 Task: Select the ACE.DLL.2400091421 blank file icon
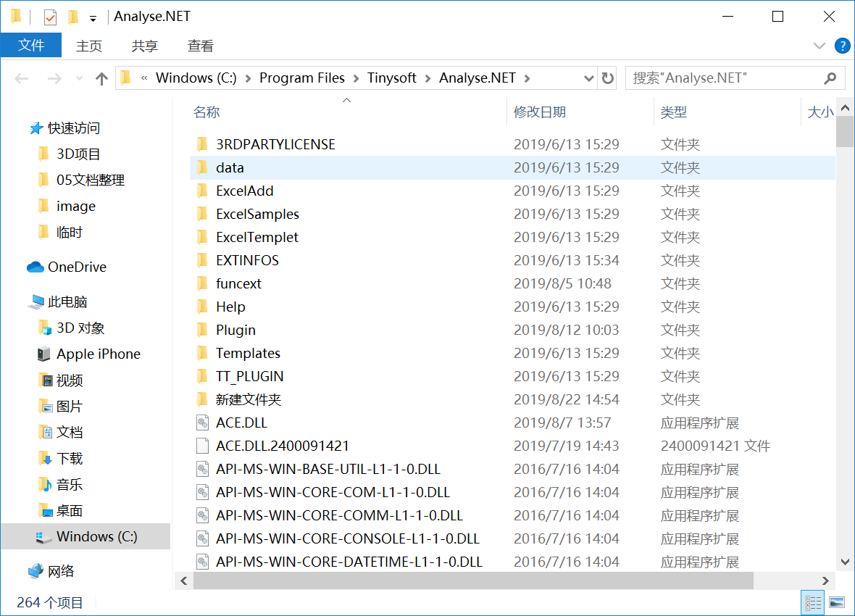point(202,446)
